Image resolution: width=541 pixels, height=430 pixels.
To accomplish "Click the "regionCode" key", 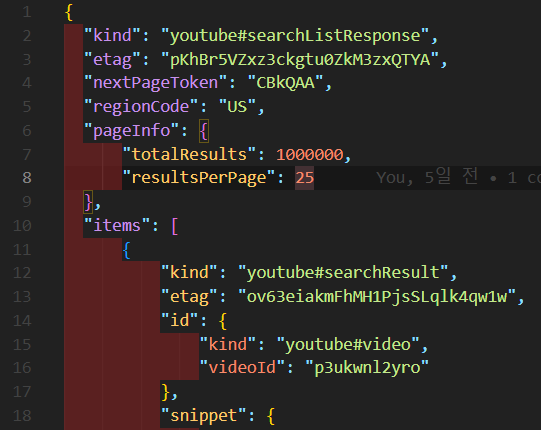I will (141, 107).
